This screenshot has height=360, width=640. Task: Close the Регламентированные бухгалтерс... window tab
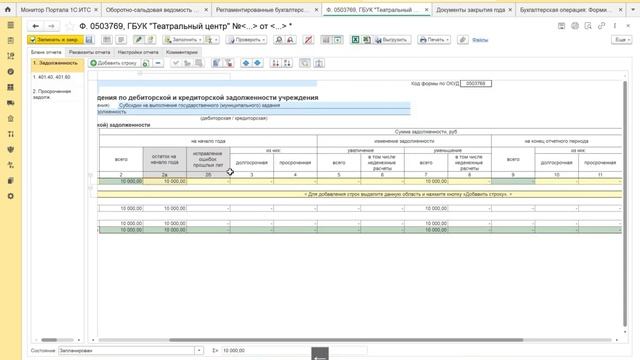(x=316, y=9)
